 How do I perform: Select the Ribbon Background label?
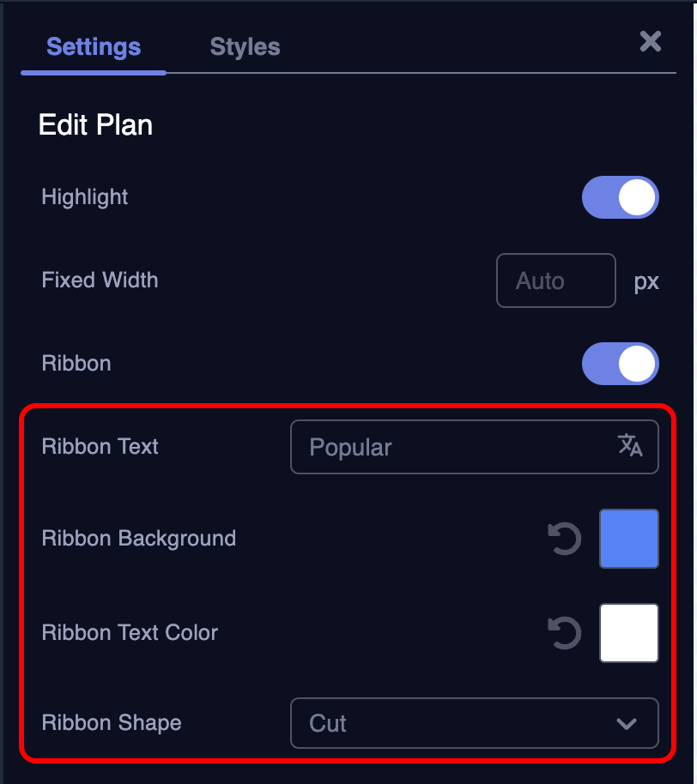tap(139, 539)
